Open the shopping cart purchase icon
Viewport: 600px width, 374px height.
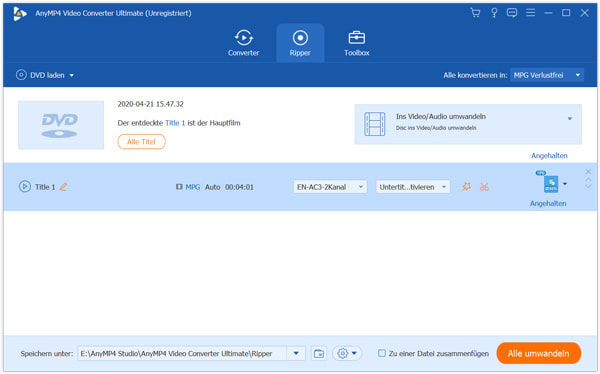point(475,13)
